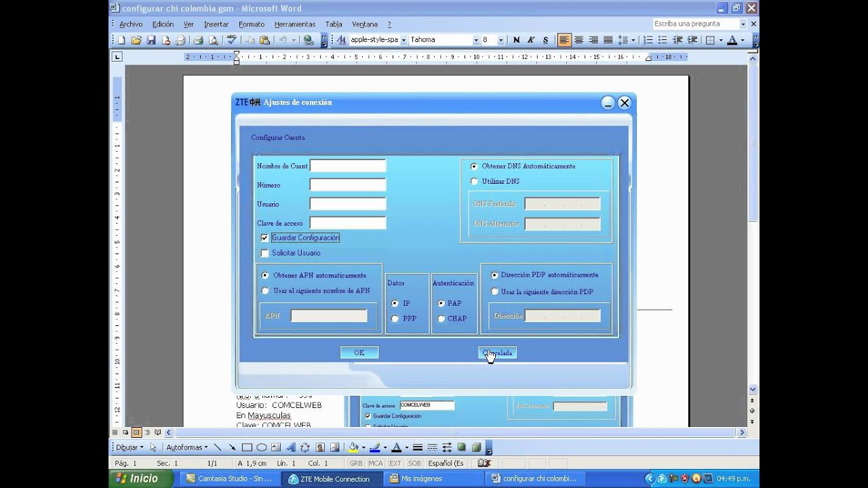Click the Clave de acceso input field
The image size is (868, 488).
pyautogui.click(x=347, y=223)
